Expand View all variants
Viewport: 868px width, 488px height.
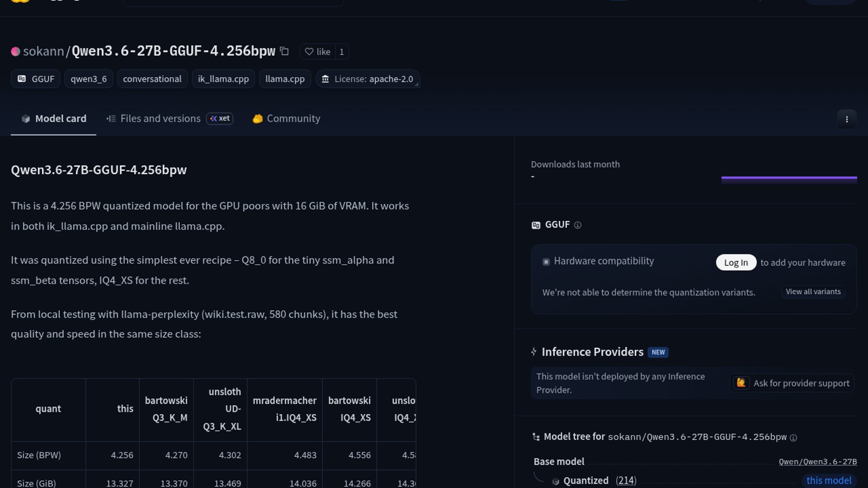813,292
